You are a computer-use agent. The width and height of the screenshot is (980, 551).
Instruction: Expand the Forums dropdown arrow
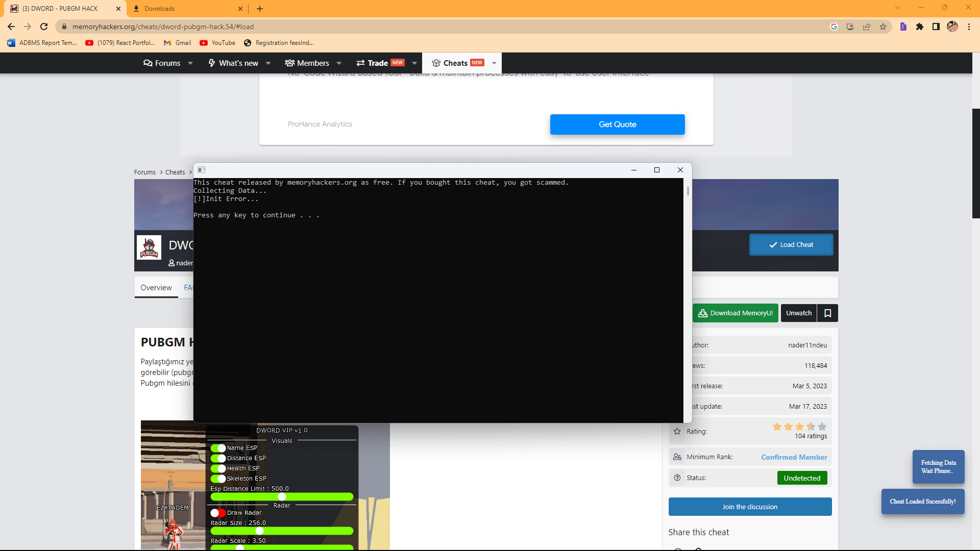pos(190,63)
